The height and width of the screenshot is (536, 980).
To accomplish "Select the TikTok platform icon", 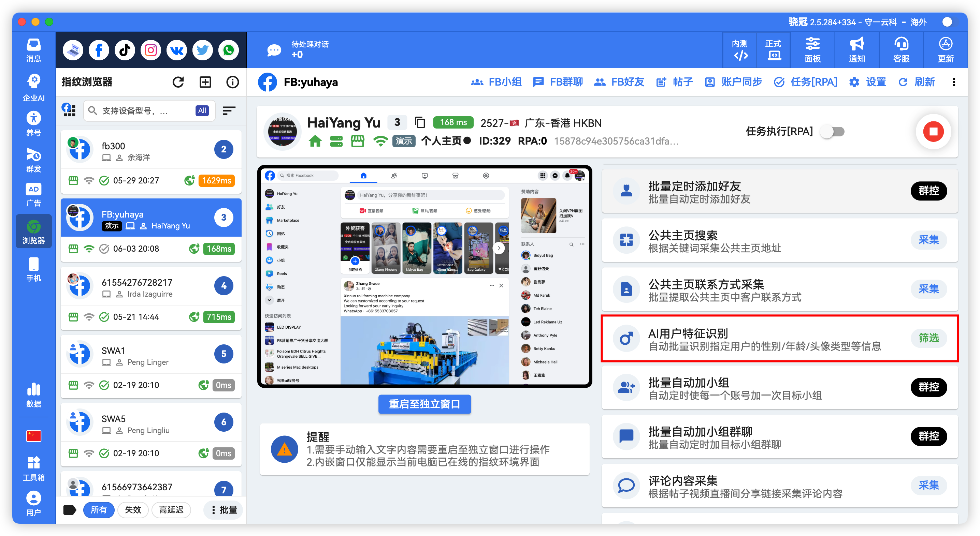I will click(125, 50).
